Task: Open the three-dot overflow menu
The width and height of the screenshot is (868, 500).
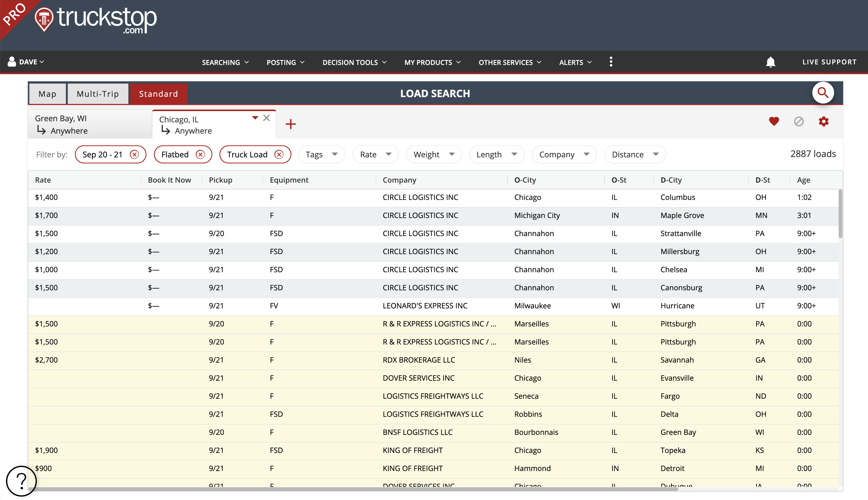Action: click(611, 62)
